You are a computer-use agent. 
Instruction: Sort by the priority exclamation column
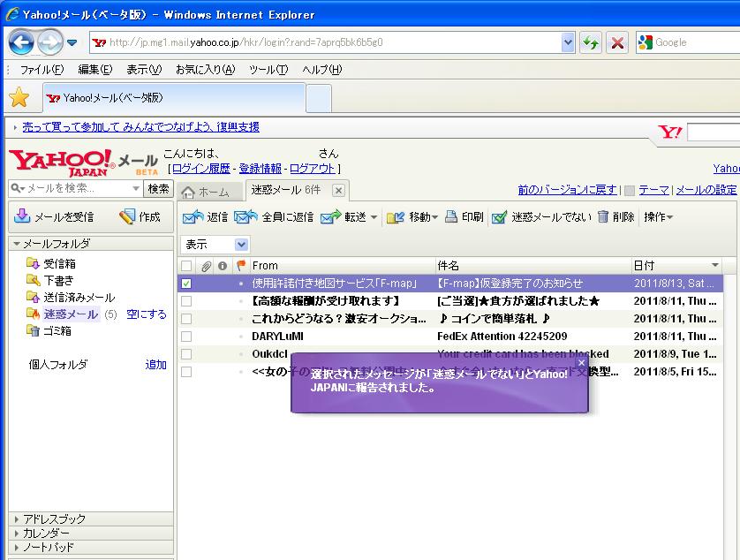[223, 266]
